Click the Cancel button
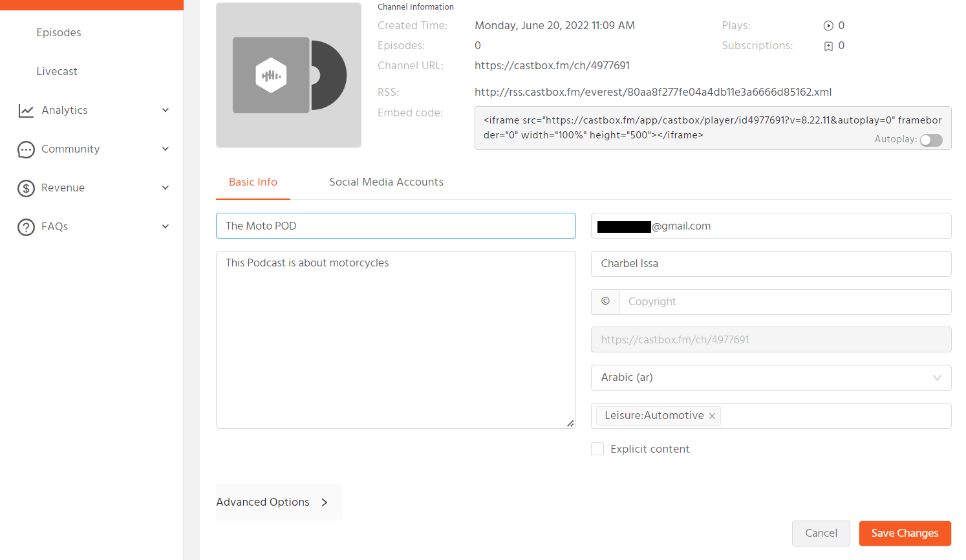The image size is (966, 560). point(821,533)
